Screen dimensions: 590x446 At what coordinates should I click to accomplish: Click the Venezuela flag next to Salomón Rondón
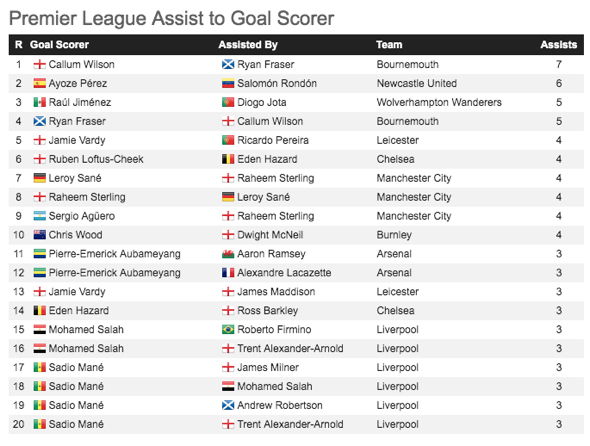(x=228, y=83)
